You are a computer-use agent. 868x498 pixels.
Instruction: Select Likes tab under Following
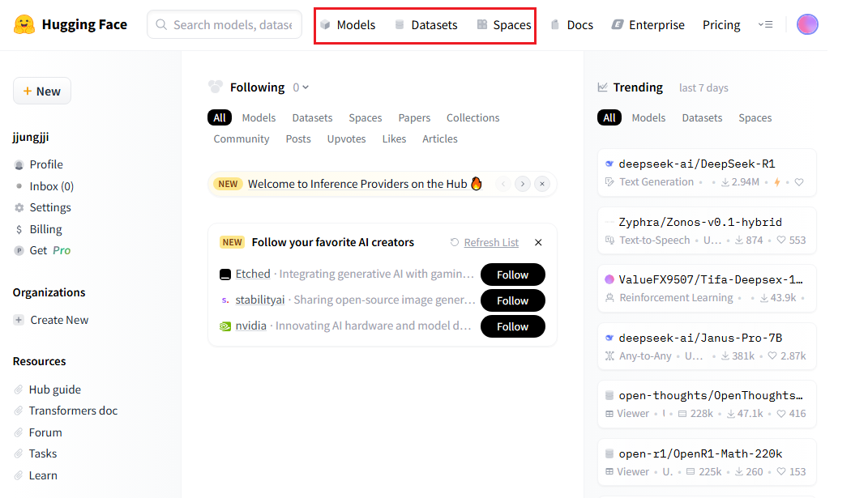[394, 139]
